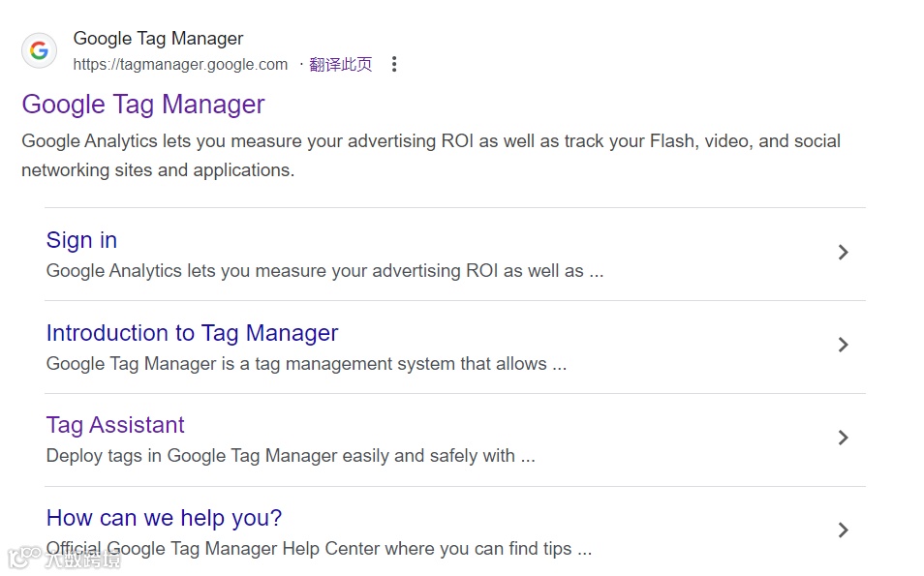
Task: Click the Sign in description snippet text
Action: point(324,271)
